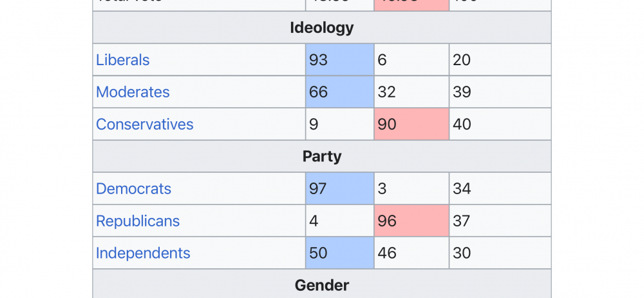644x298 pixels.
Task: Select the Gender section header
Action: [321, 285]
